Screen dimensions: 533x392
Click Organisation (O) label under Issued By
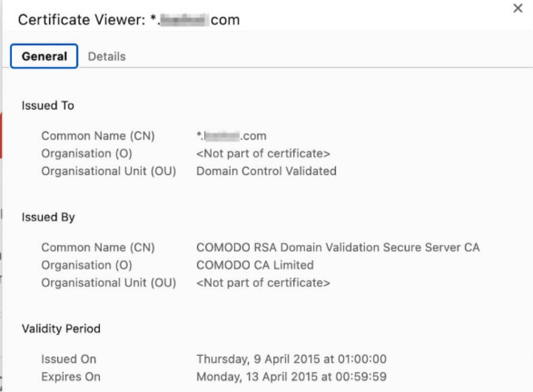(x=87, y=265)
